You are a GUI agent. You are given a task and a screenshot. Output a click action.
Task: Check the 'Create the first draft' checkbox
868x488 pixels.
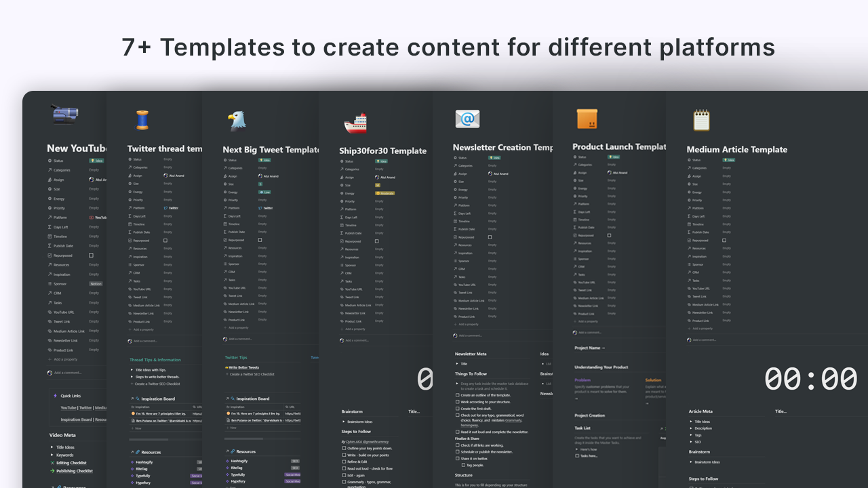click(457, 409)
